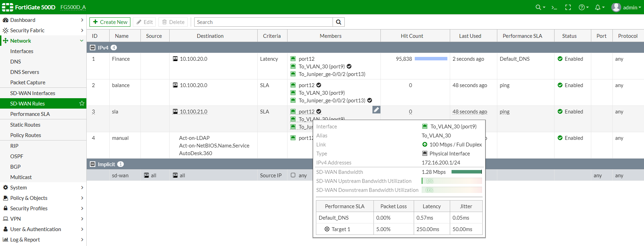Open the notifications bell menu
Image resolution: width=644 pixels, height=246 pixels.
(599, 7)
